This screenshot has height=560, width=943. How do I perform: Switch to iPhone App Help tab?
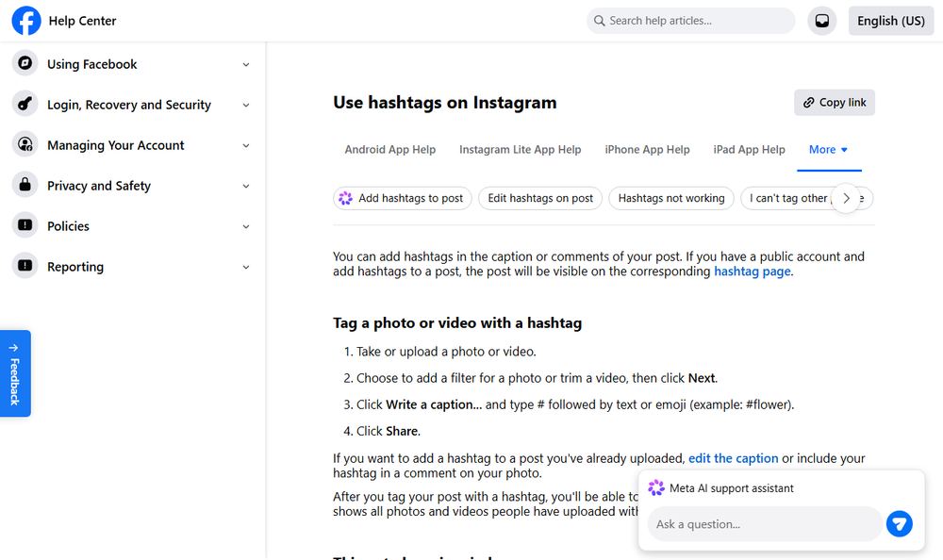[647, 150]
